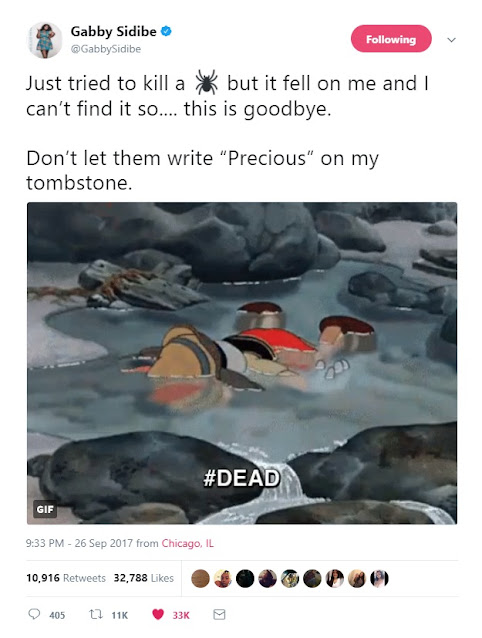The height and width of the screenshot is (638, 482).
Task: Click the GIF badge on the media
Action: (x=45, y=509)
